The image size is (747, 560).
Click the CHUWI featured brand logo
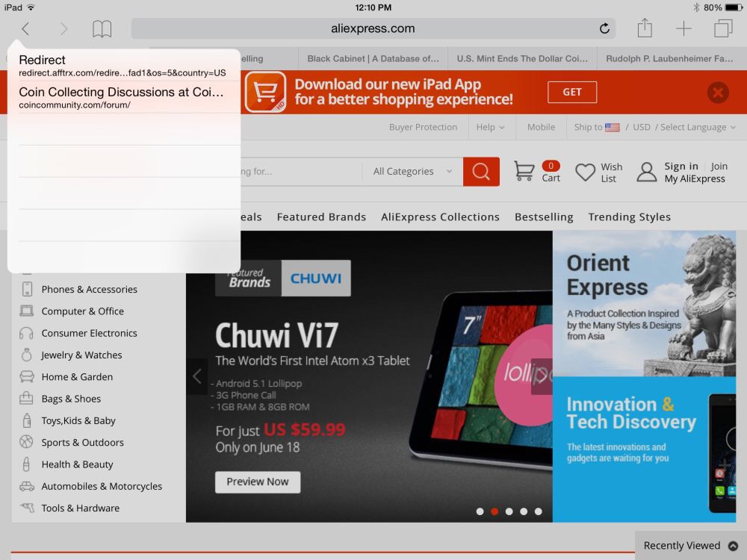(316, 278)
